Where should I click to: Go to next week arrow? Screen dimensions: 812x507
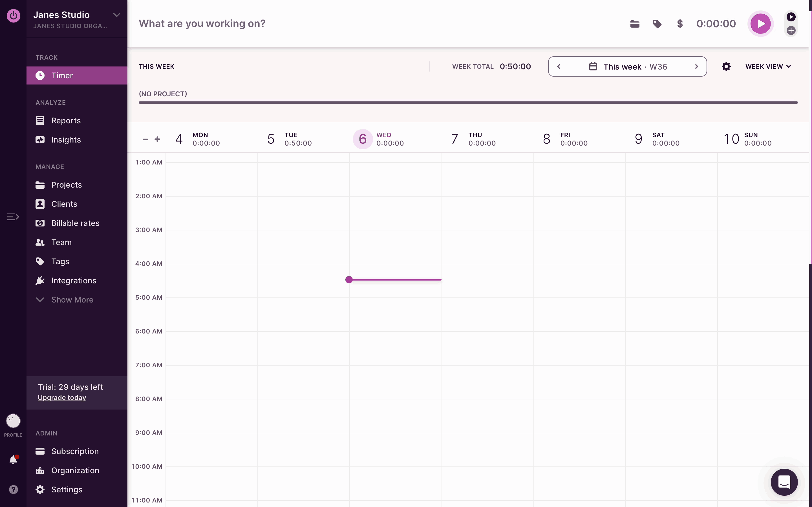(x=697, y=66)
